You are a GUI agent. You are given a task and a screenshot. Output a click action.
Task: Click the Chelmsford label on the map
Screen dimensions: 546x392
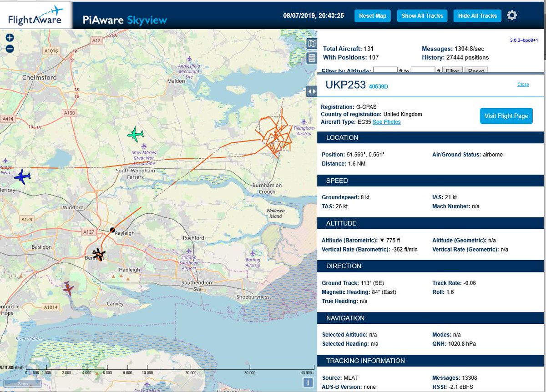pos(39,78)
